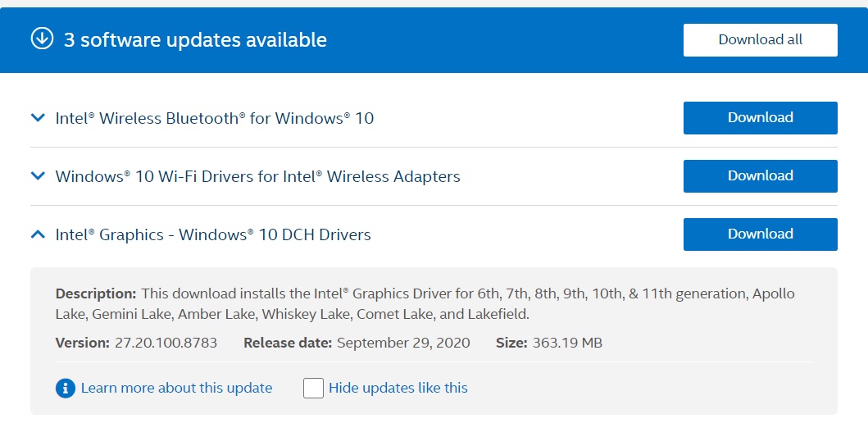Viewport: 868px width, 423px height.
Task: Click the Intel Wireless Bluetooth for Windows 10 title
Action: (214, 118)
